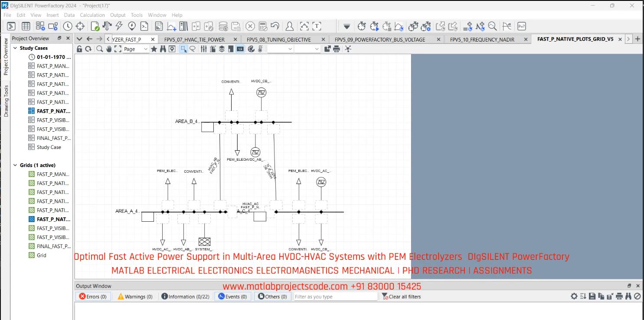The image size is (644, 320).
Task: Click the text box T frame icon
Action: pyautogui.click(x=317, y=26)
